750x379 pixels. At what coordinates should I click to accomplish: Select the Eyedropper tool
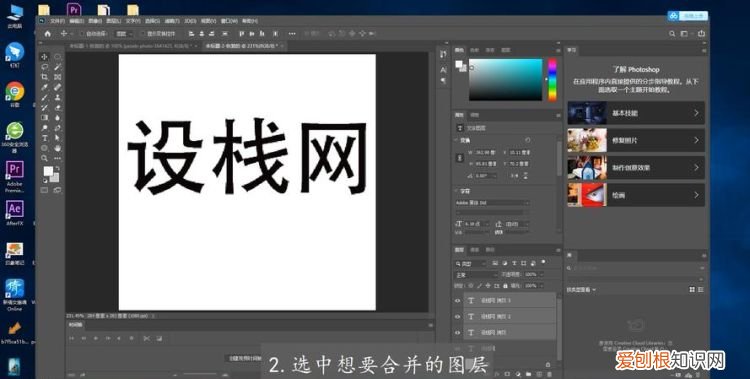(x=44, y=87)
